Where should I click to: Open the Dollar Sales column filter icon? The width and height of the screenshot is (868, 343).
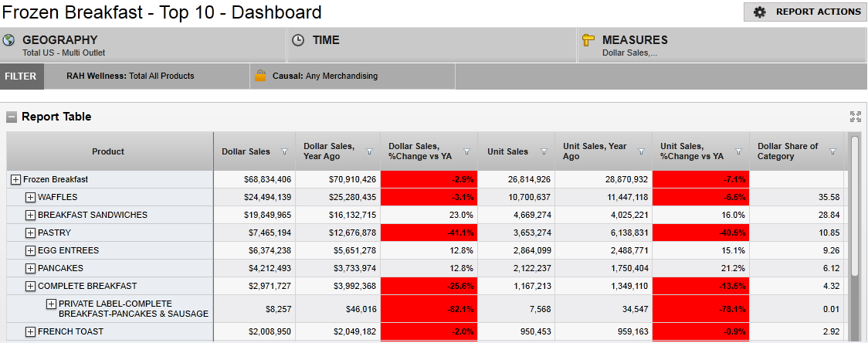pyautogui.click(x=284, y=151)
